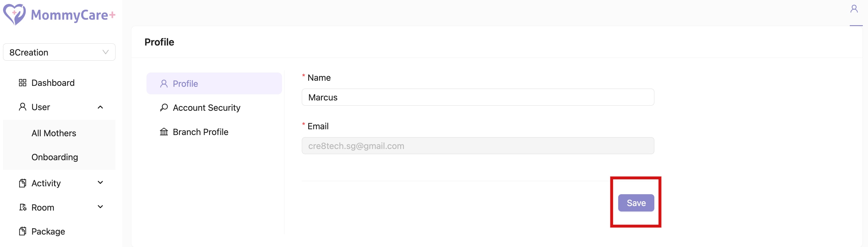Image resolution: width=868 pixels, height=247 pixels.
Task: Switch to the Branch Profile tab
Action: pos(200,132)
